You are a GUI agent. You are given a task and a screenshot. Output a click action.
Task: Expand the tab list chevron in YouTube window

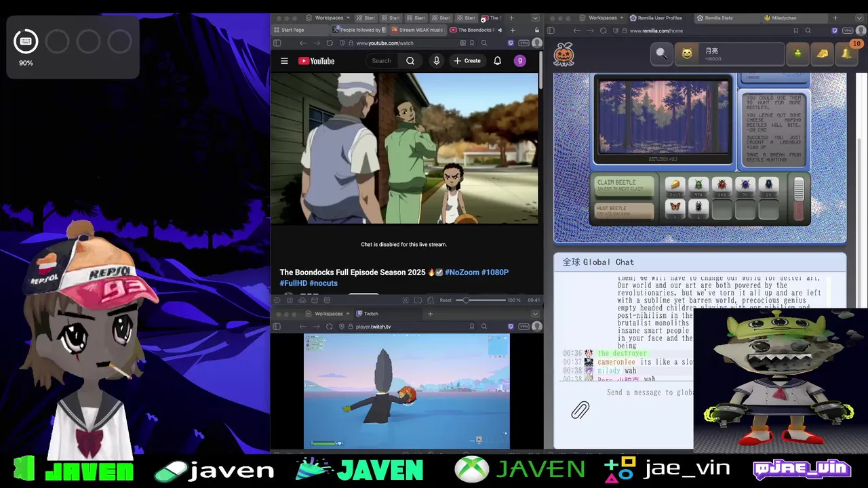(535, 18)
